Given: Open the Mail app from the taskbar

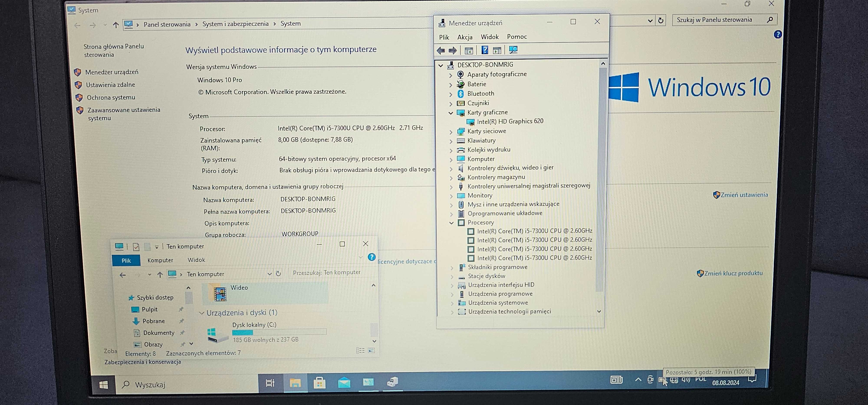Looking at the screenshot, I should (x=344, y=382).
